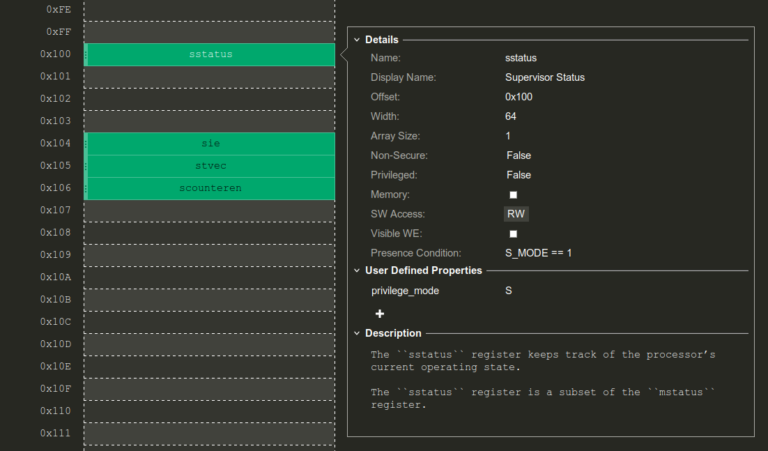Click address label 0x10A
This screenshot has height=451, width=768.
(55, 277)
